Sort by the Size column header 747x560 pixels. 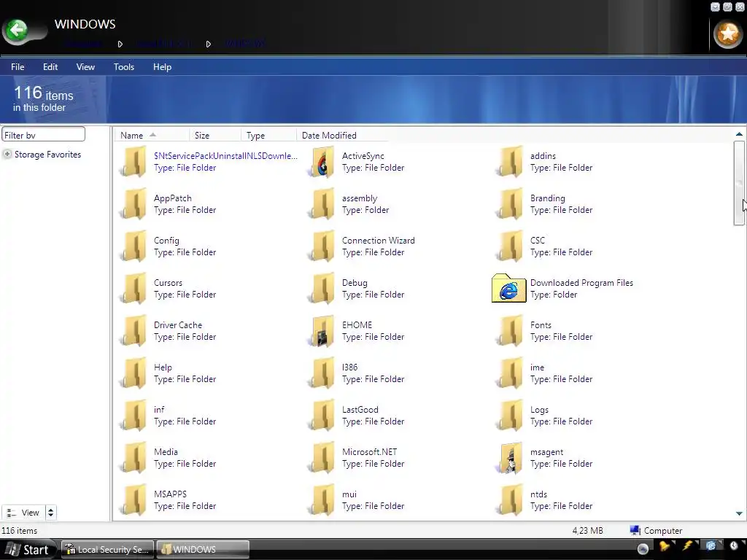point(215,135)
